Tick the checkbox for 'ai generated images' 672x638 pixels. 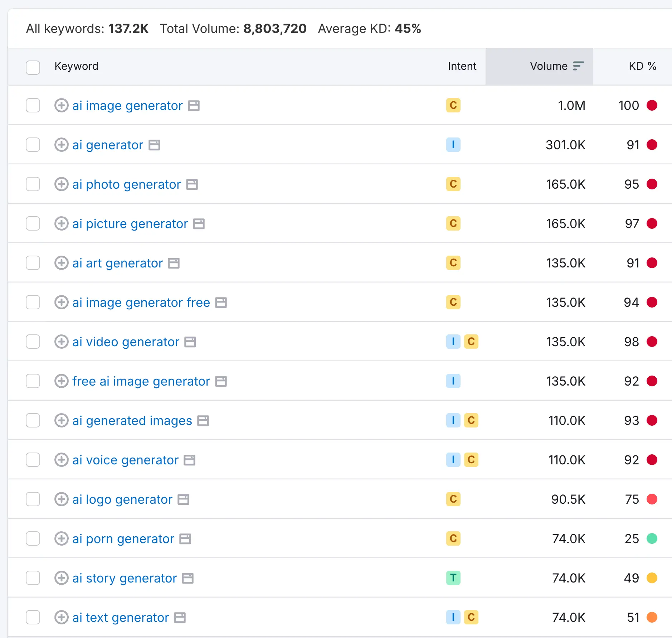tap(33, 421)
